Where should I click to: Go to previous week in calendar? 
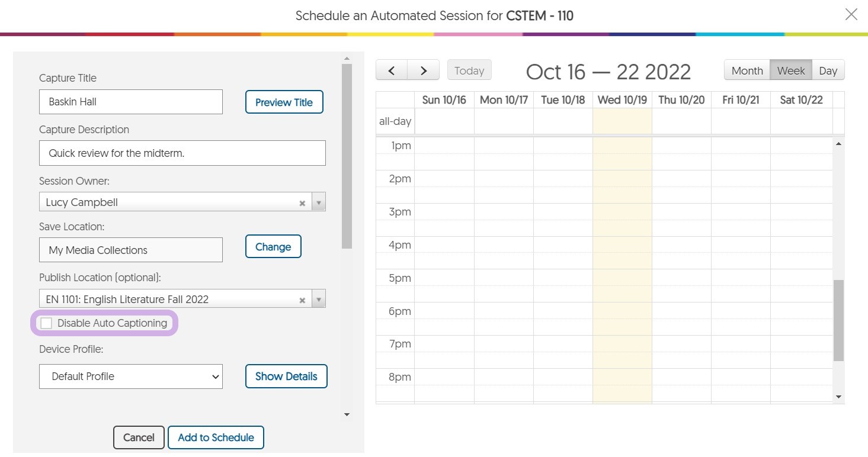click(x=392, y=70)
